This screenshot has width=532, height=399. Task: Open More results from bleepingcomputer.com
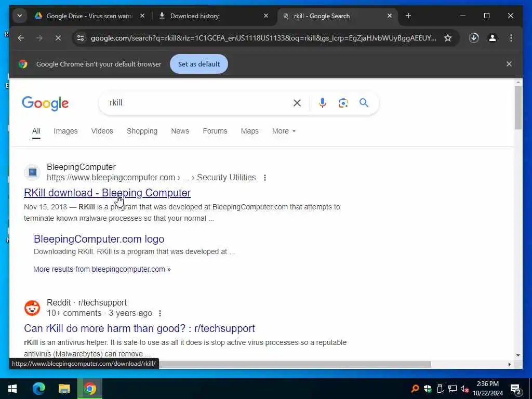pos(102,269)
